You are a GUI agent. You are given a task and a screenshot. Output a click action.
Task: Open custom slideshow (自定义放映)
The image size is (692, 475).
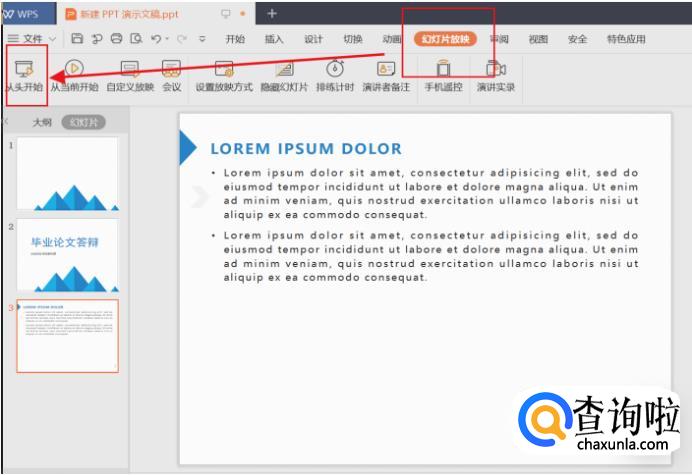(130, 76)
